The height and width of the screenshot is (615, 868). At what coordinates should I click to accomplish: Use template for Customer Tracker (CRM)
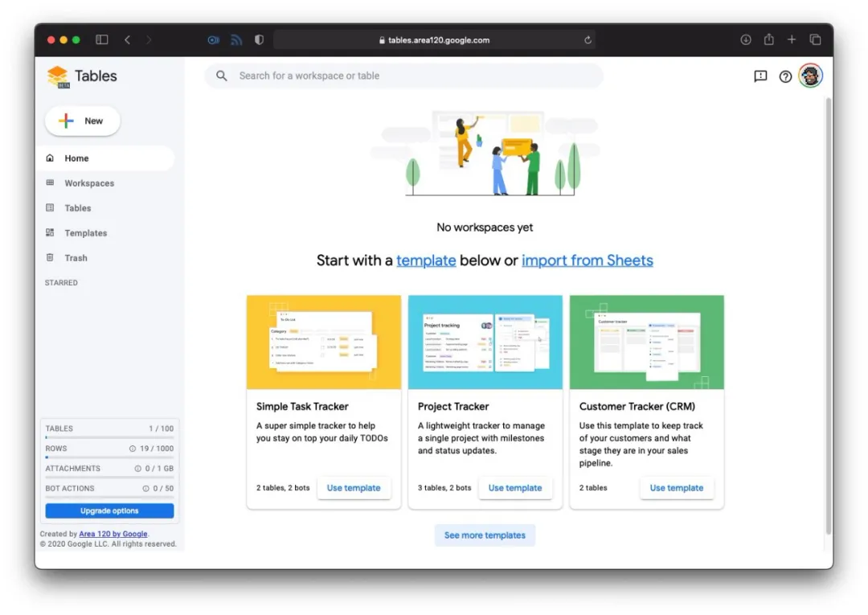(677, 488)
